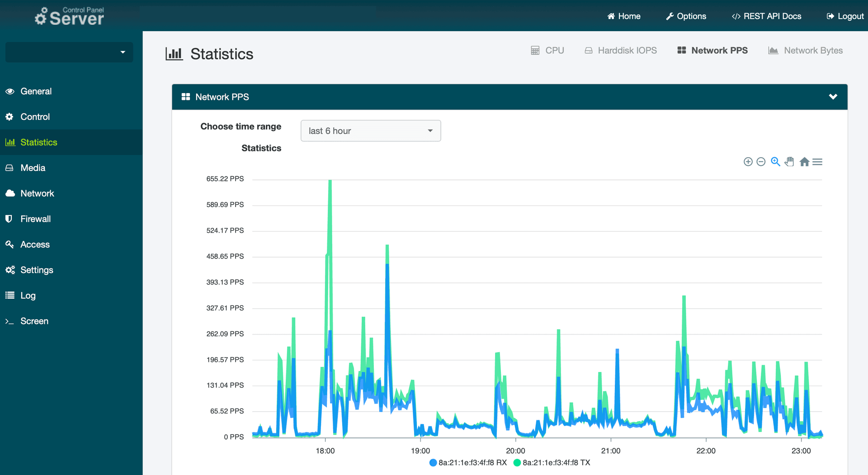This screenshot has width=868, height=475.
Task: Click the zoom in icon on the chart
Action: 748,161
